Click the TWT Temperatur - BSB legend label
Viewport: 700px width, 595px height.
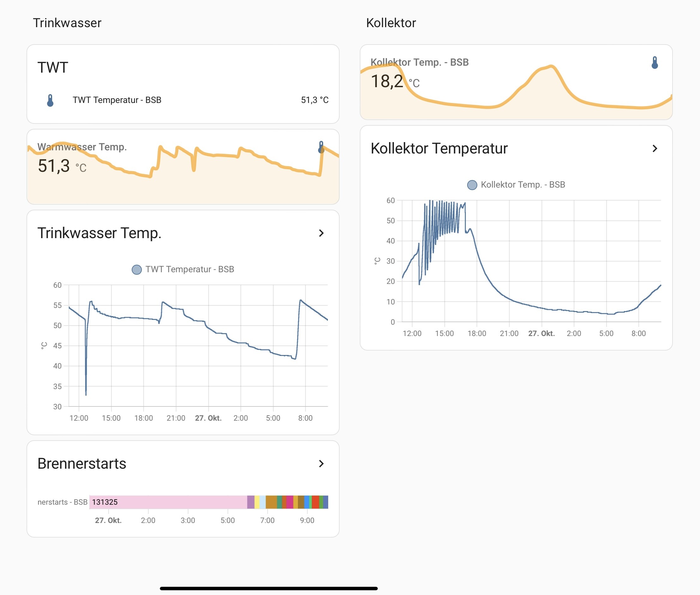point(190,269)
